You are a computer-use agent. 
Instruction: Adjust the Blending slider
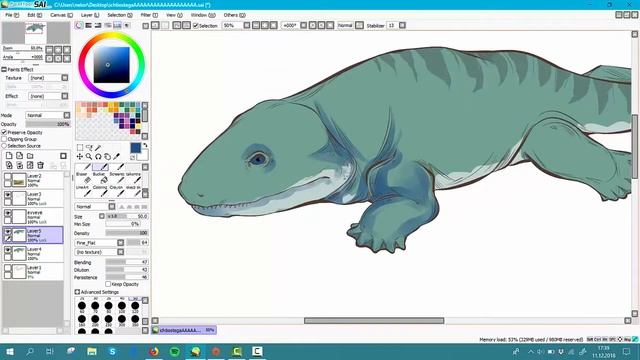click(x=127, y=262)
